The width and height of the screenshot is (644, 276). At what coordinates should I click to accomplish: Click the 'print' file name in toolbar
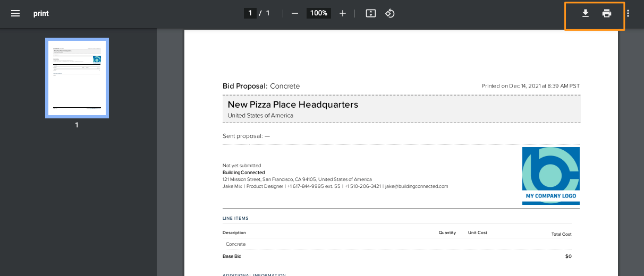(x=41, y=13)
